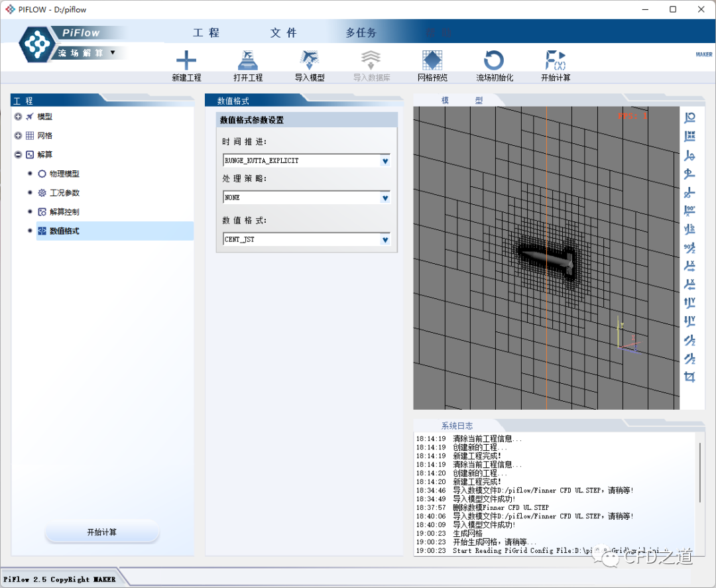This screenshot has height=588, width=716.
Task: Switch to the 多任务 menu tab
Action: tap(361, 33)
